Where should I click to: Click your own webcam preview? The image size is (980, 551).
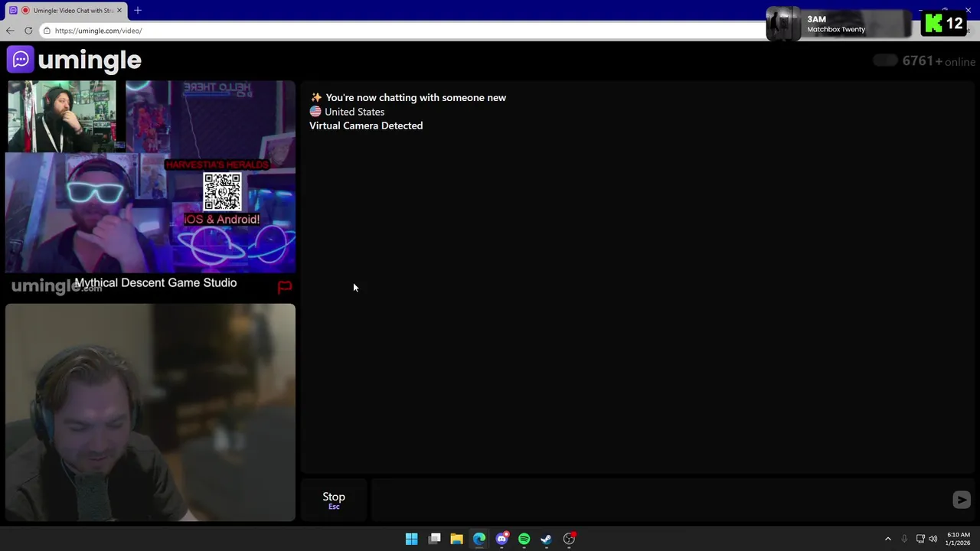[x=150, y=412]
